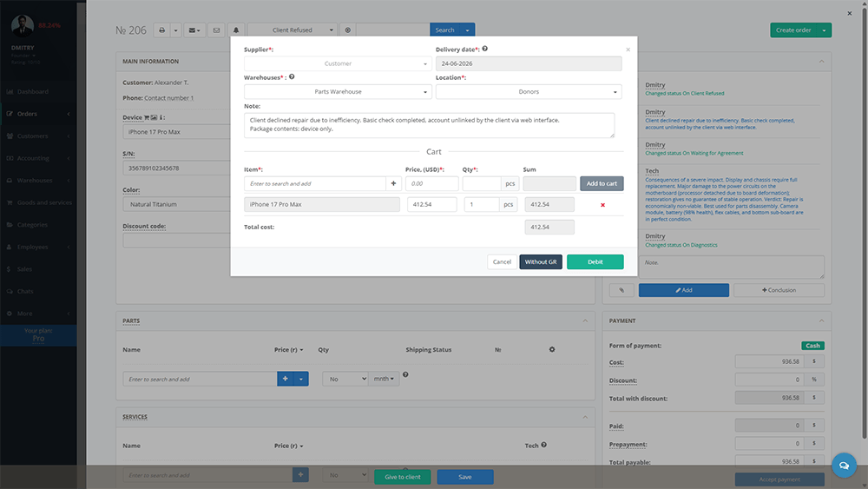Open the mnth unit dropdown
The image size is (868, 489).
click(x=384, y=379)
